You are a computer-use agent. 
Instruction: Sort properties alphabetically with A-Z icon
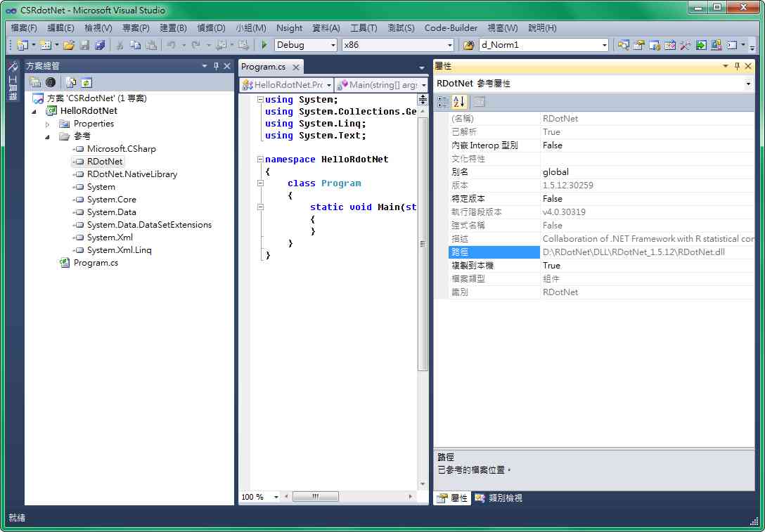(458, 102)
